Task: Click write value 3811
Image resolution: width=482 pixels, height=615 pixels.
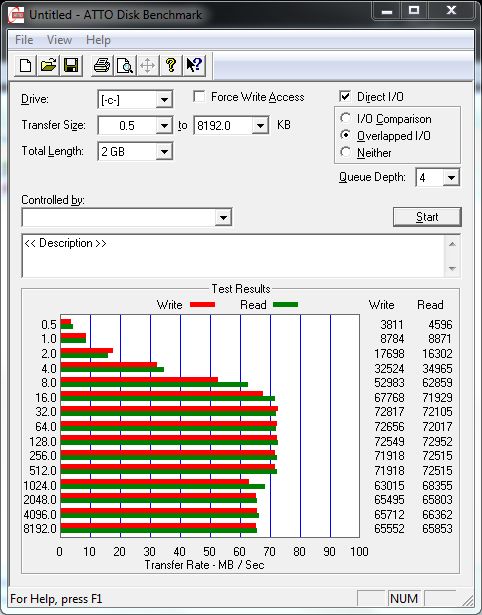Action: click(x=391, y=325)
